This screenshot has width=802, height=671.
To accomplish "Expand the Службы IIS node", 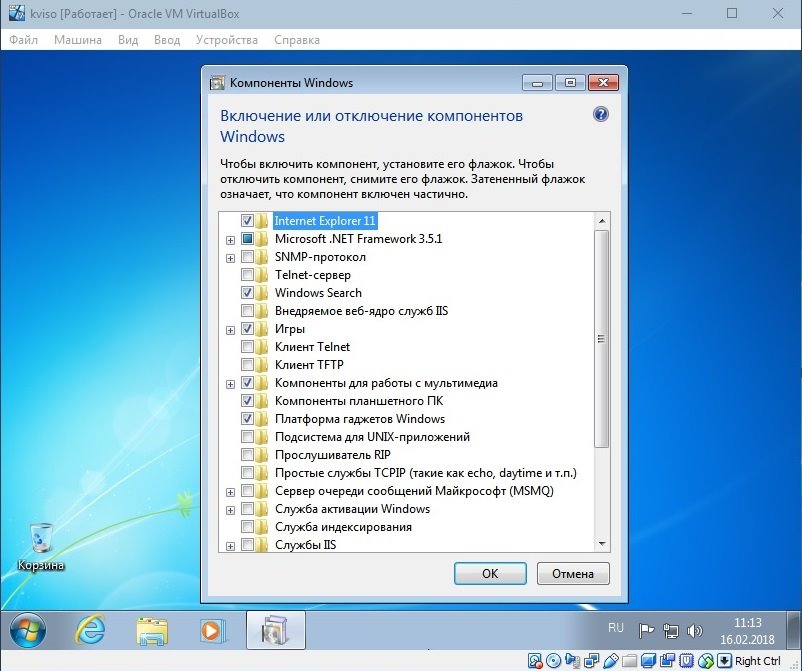I will click(230, 546).
